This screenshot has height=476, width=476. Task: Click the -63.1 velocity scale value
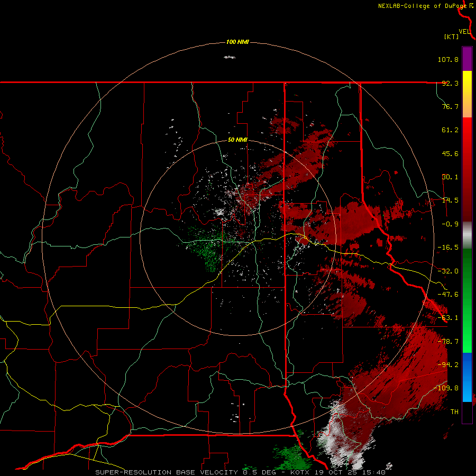448,318
